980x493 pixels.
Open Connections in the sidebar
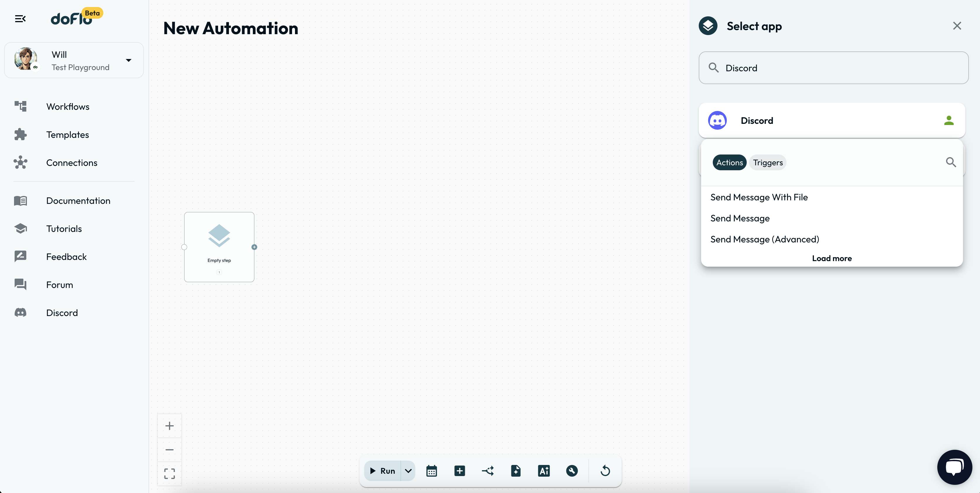click(x=72, y=163)
